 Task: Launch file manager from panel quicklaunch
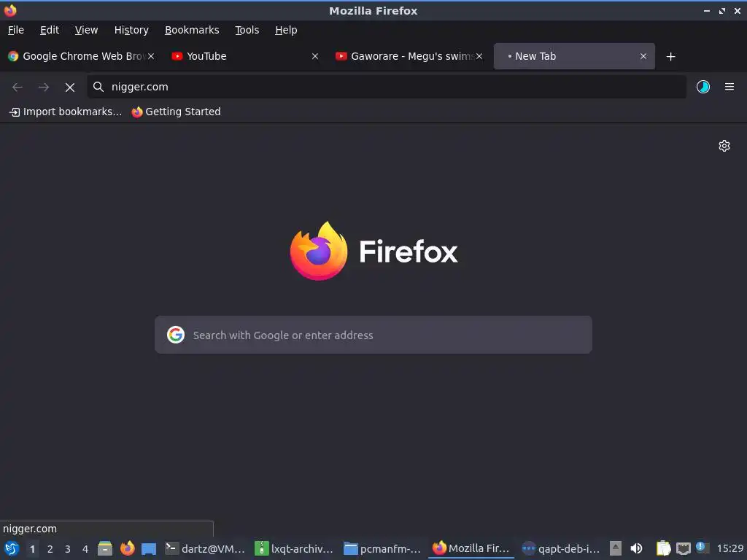[x=105, y=548]
